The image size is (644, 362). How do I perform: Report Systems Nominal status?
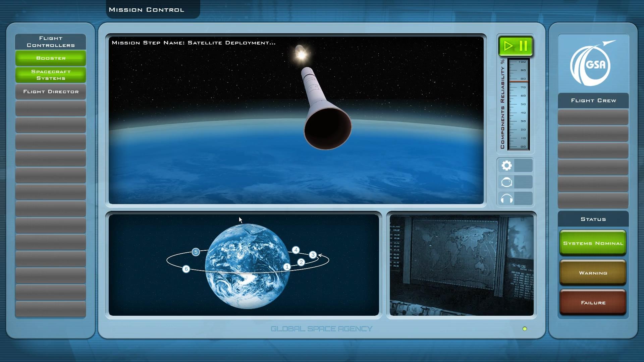click(593, 243)
